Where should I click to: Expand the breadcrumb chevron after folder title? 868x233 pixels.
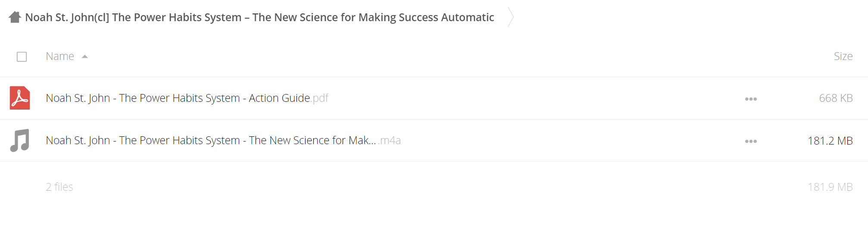tap(511, 17)
